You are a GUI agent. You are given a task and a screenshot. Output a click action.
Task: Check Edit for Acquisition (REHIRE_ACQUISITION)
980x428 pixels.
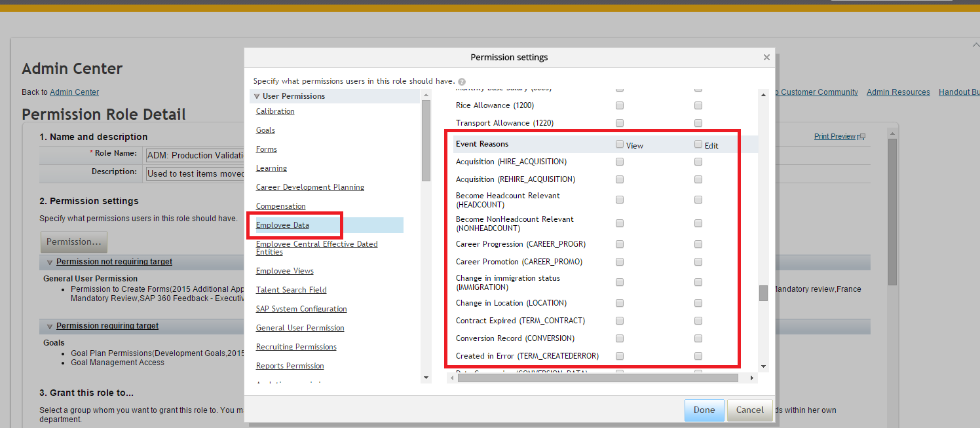point(698,179)
